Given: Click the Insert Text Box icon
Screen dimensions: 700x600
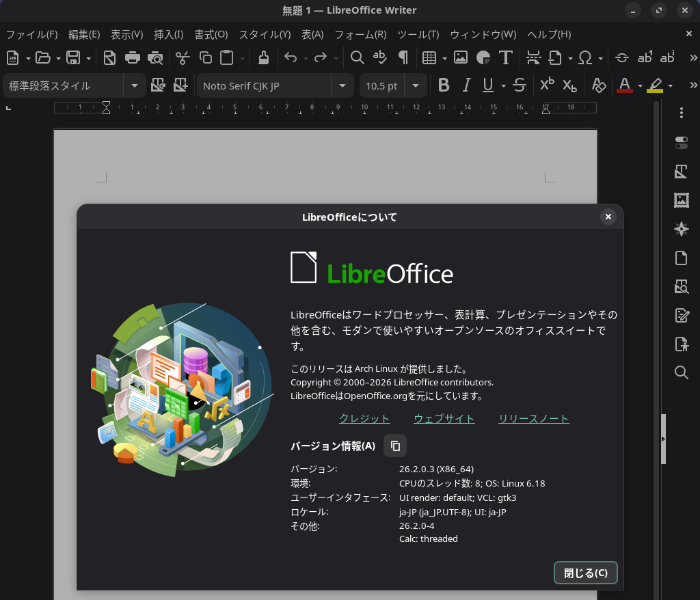Looking at the screenshot, I should [506, 58].
